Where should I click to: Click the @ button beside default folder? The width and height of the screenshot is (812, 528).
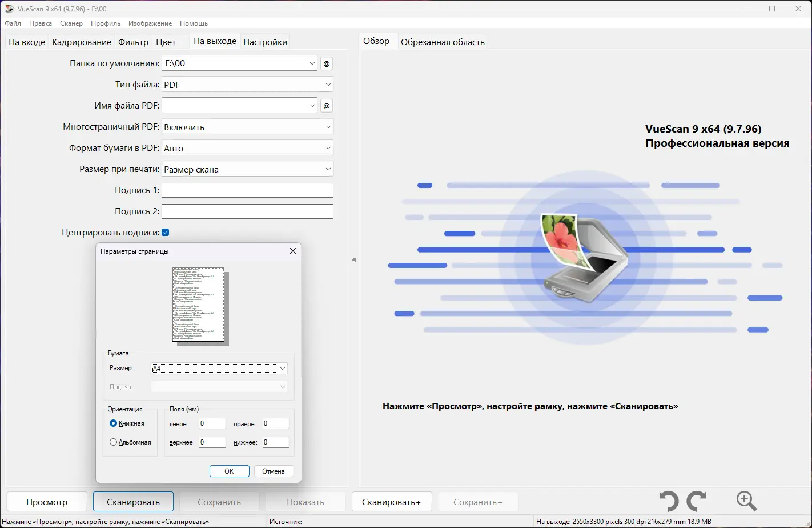327,63
